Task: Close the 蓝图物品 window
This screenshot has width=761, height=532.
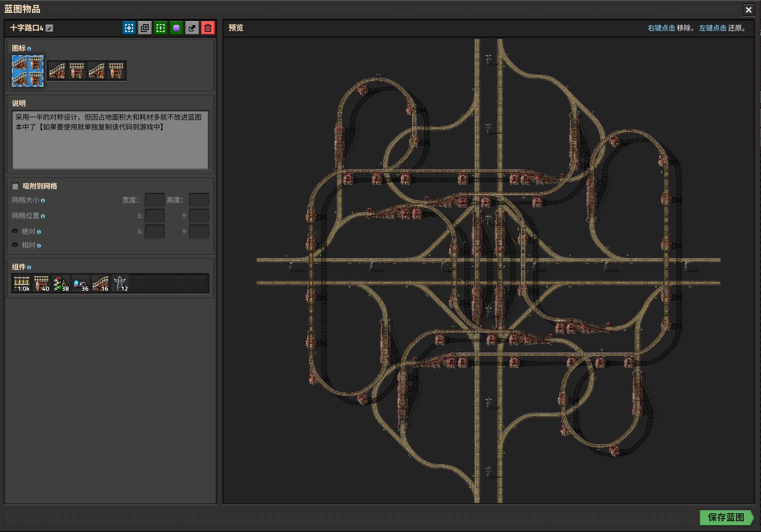Action: click(x=748, y=10)
